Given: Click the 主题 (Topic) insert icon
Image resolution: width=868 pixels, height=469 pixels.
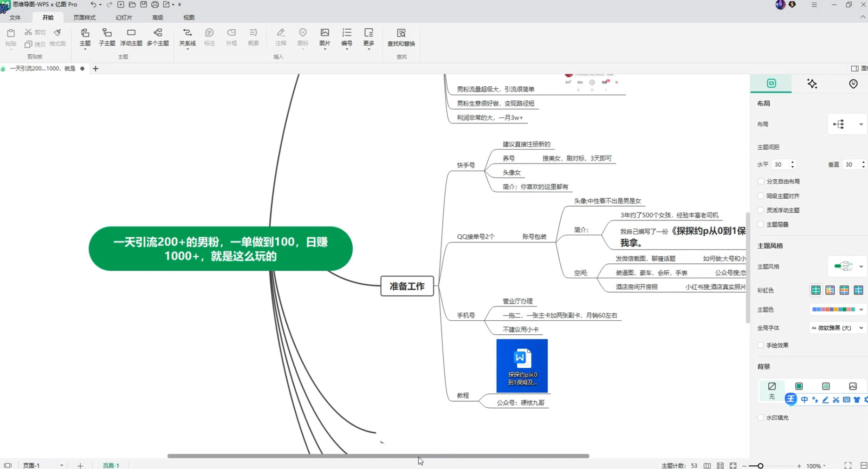Looking at the screenshot, I should point(85,37).
